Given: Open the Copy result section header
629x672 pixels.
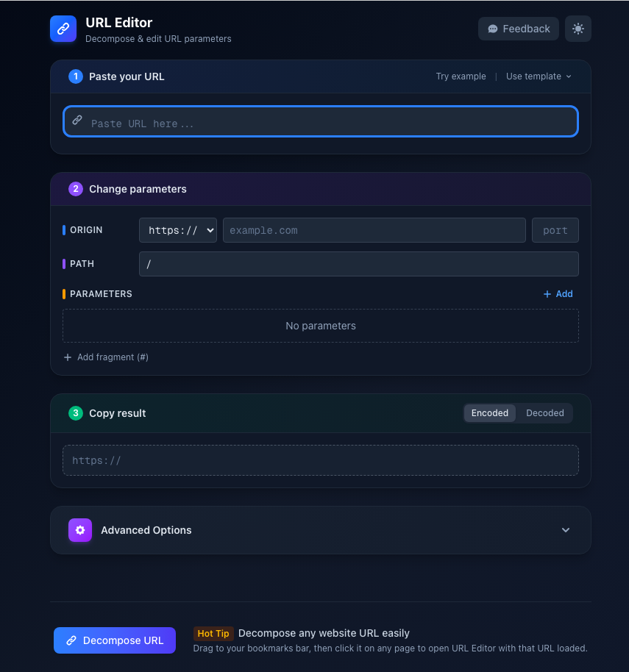Looking at the screenshot, I should (x=117, y=413).
